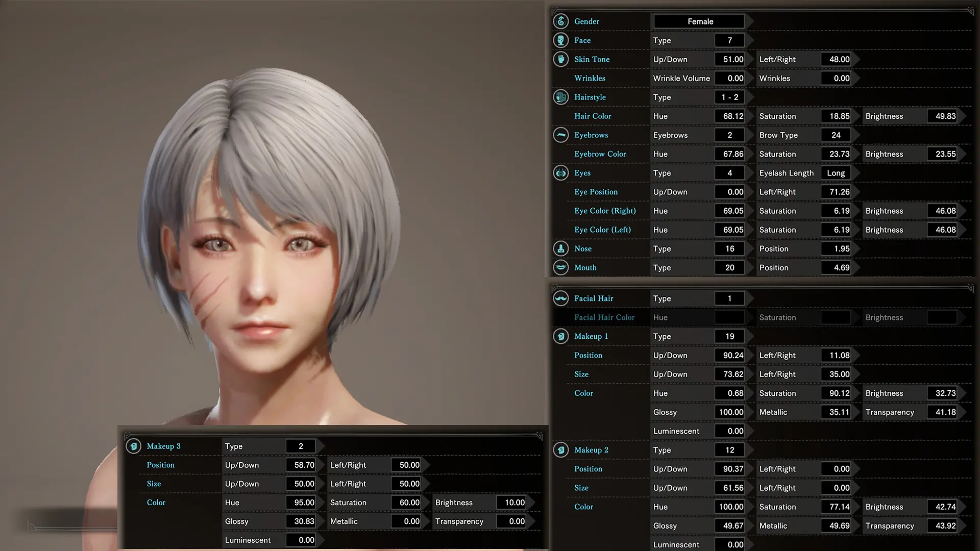980x551 pixels.
Task: Select the Female gender value field
Action: tap(700, 21)
